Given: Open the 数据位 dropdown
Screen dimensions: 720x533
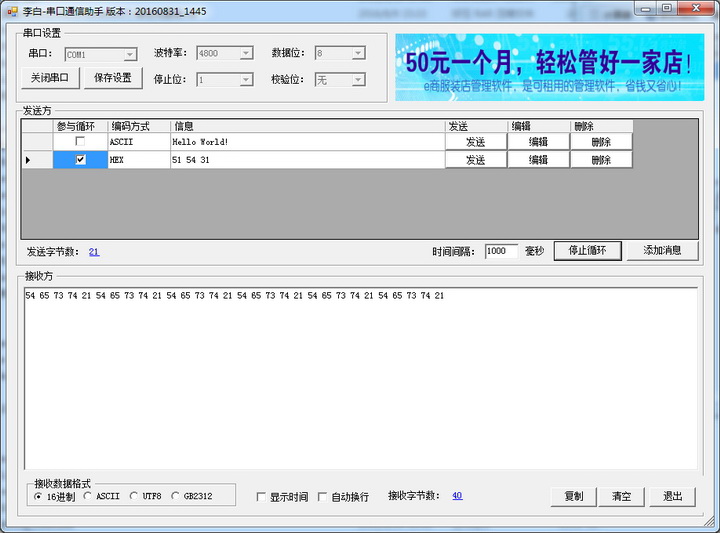Looking at the screenshot, I should click(344, 54).
